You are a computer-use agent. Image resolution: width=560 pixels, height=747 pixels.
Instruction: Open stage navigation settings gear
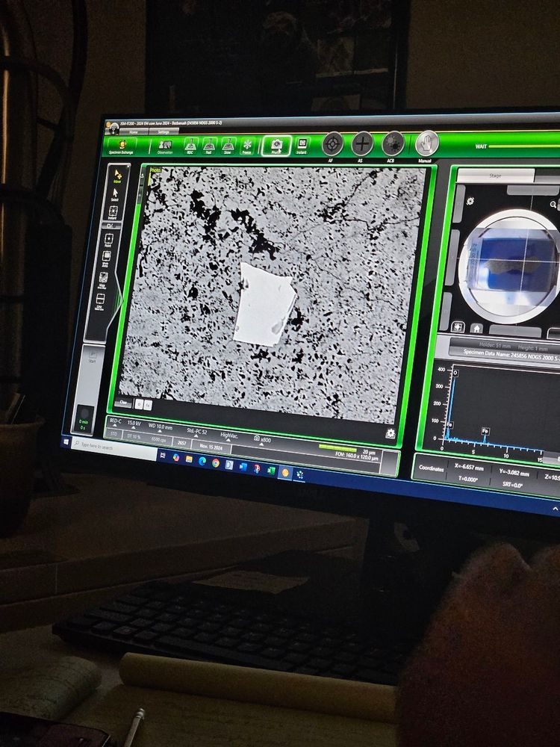470,201
